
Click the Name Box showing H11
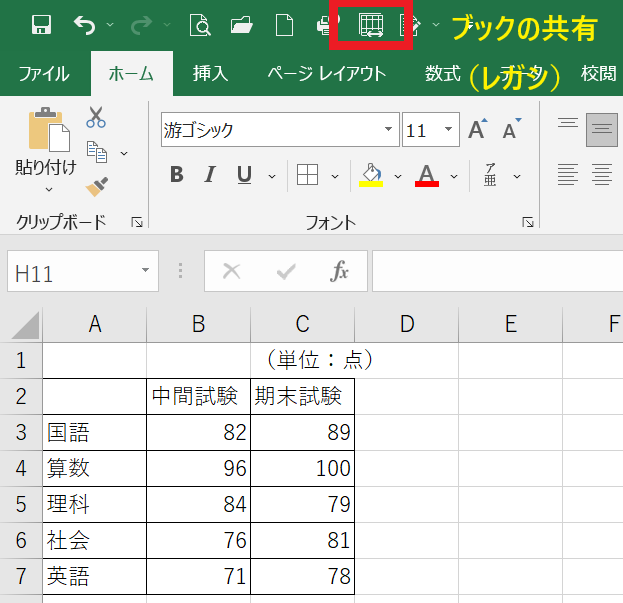83,271
